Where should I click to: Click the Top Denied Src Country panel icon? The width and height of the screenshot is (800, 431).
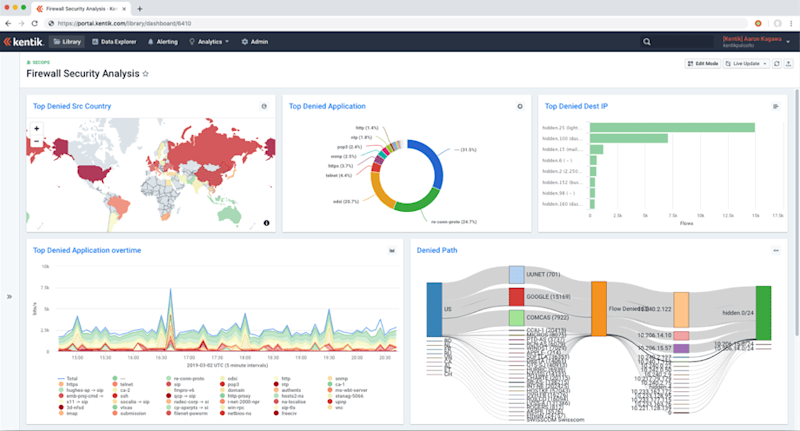(264, 106)
